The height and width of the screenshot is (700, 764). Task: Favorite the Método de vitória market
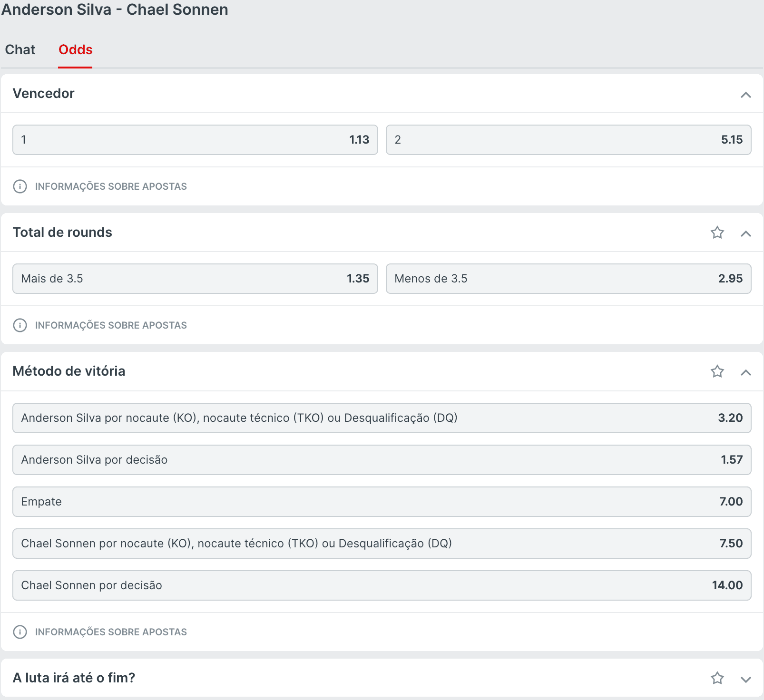(717, 371)
